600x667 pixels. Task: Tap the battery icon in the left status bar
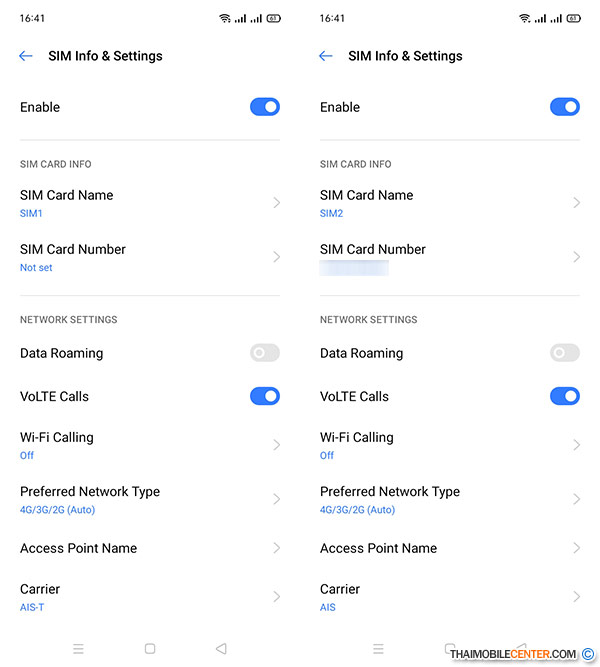[x=273, y=18]
